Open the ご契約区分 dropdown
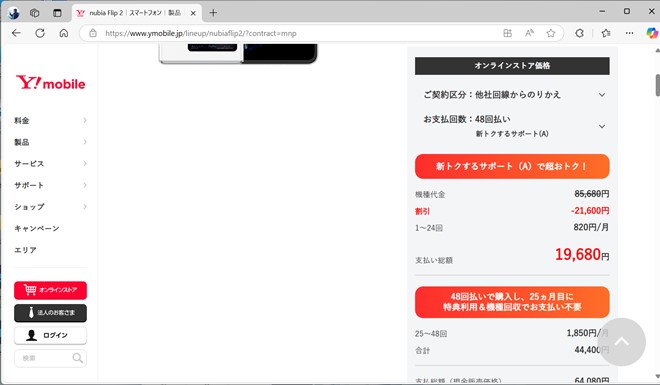The image size is (660, 385). point(512,95)
